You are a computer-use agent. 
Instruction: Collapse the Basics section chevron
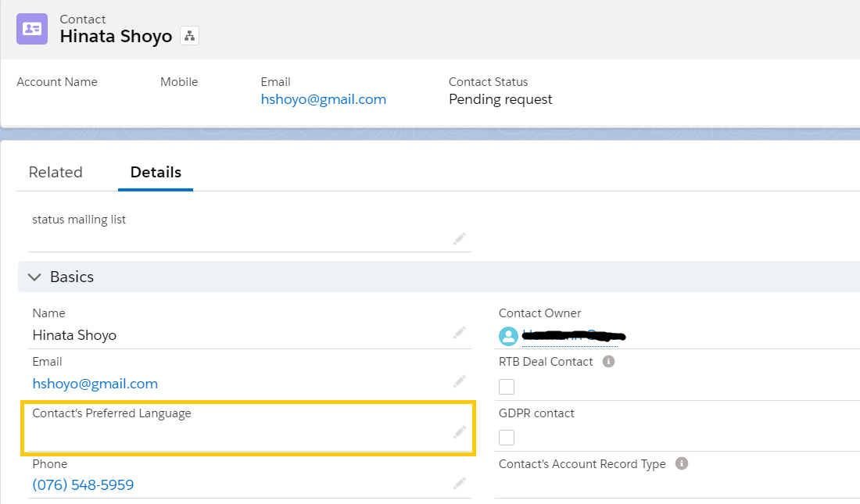(x=34, y=277)
